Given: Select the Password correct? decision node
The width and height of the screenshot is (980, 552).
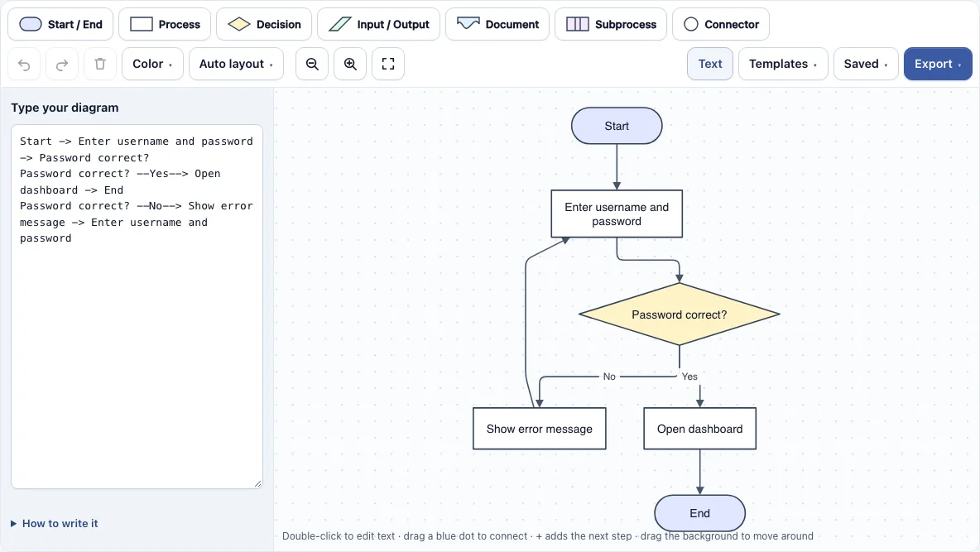Looking at the screenshot, I should coord(680,314).
